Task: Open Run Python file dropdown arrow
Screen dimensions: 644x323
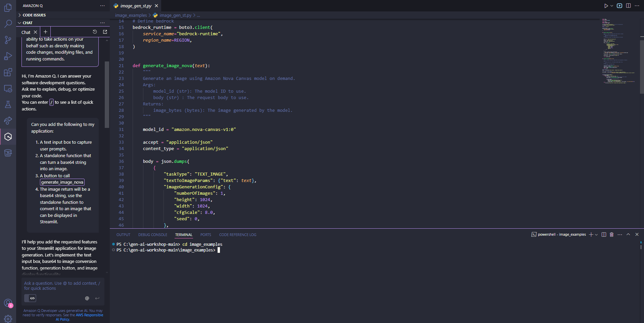Action: (x=612, y=6)
